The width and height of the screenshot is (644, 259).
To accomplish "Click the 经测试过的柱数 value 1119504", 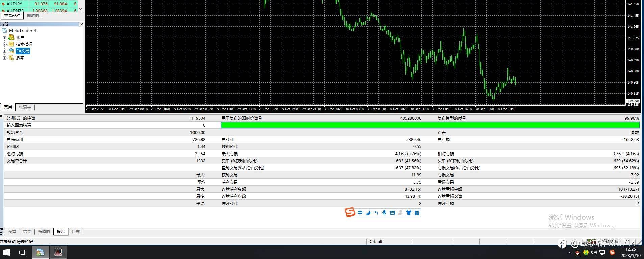I will (197, 118).
